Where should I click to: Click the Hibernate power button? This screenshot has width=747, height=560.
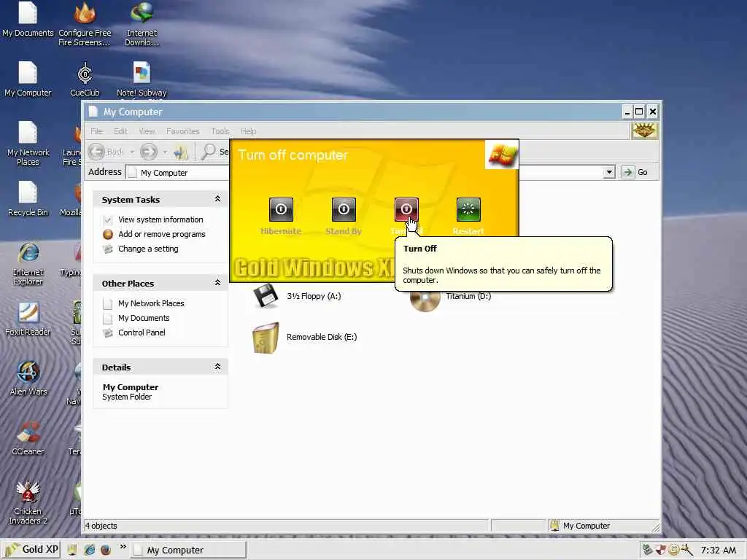(x=281, y=209)
